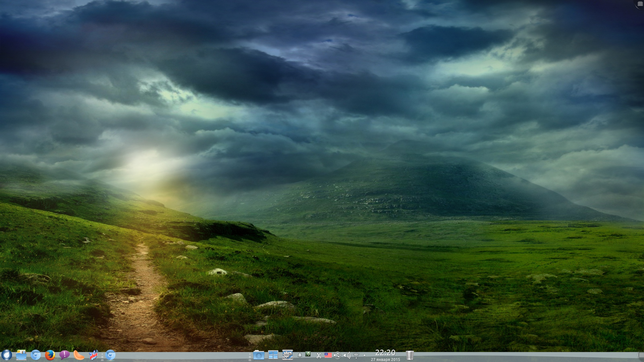Open System Settings gear icon
Screen dimensions: 644x362
point(287,355)
